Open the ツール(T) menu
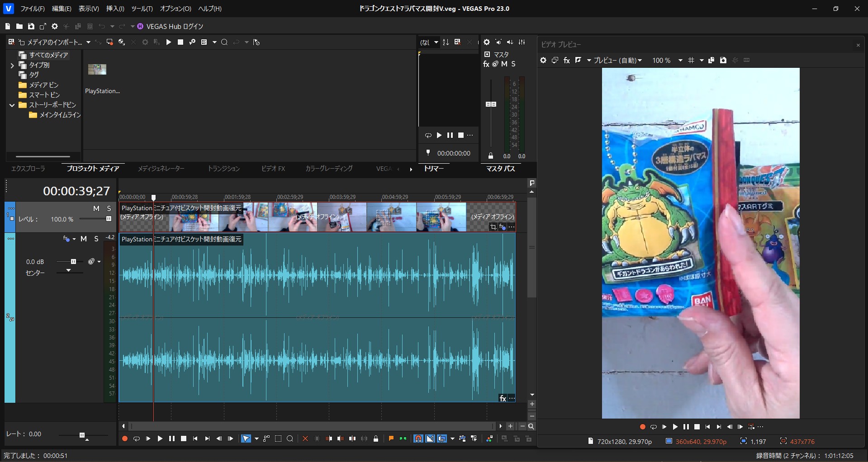This screenshot has width=868, height=462. (x=142, y=9)
